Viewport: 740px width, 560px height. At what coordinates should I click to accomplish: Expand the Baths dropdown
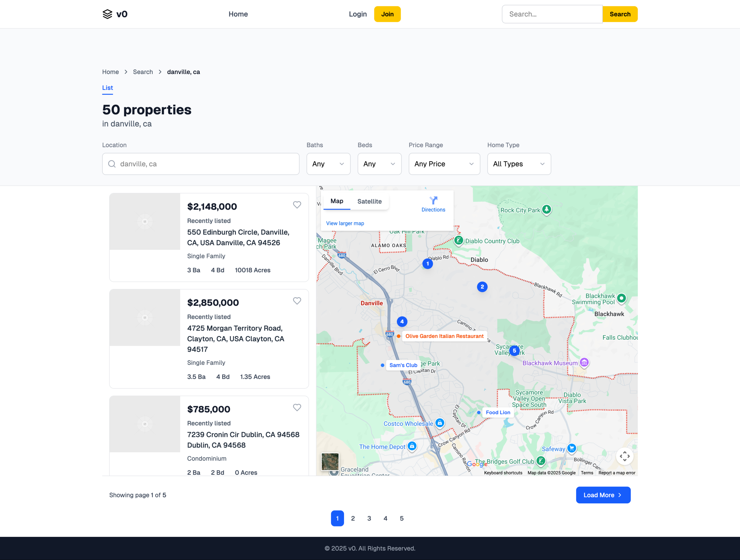[328, 164]
